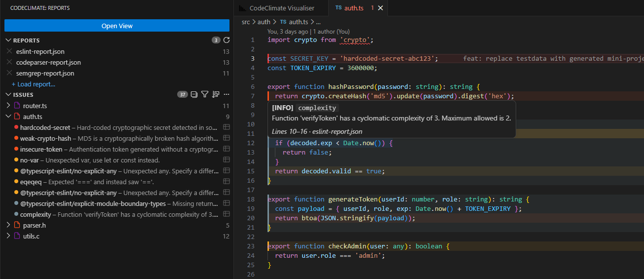The image size is (644, 279).
Task: Click the router.ts file icon
Action: coord(17,106)
